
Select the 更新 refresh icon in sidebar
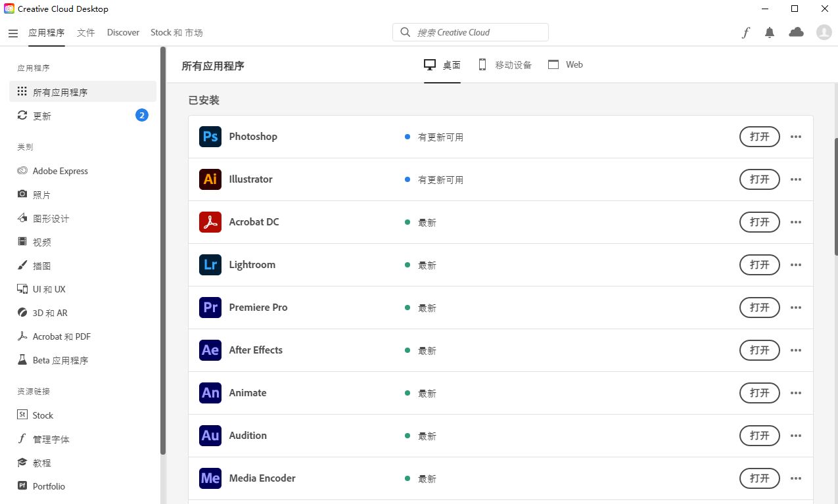pos(23,116)
